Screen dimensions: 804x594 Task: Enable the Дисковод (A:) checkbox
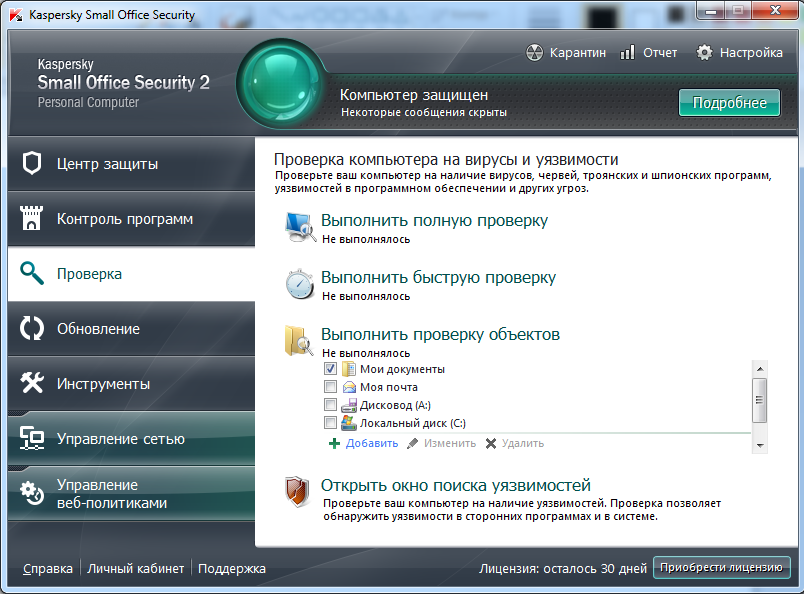330,405
